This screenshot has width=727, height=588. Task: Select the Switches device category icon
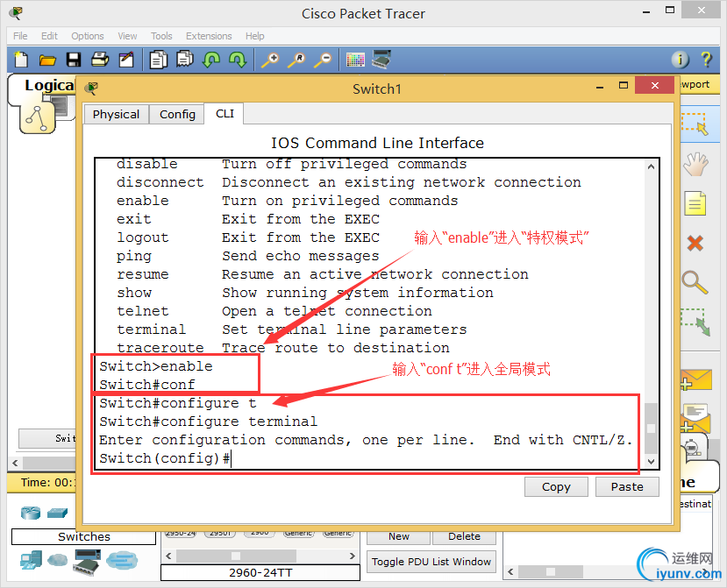tap(58, 513)
